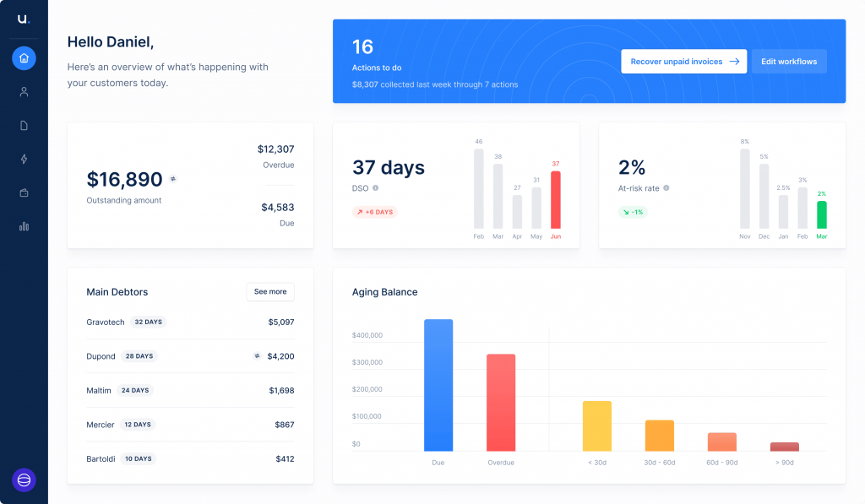Click the app logo at top of sidebar
865x504 pixels.
pos(24,19)
